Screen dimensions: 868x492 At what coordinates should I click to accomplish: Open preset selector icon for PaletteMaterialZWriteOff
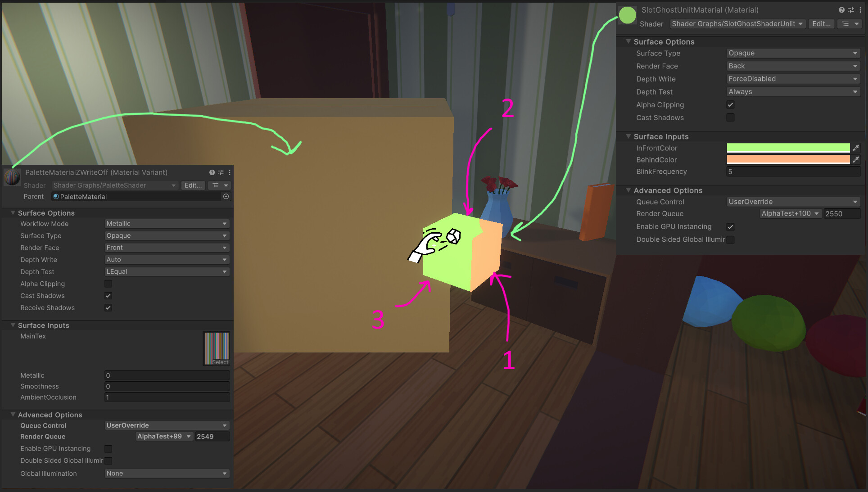point(221,172)
